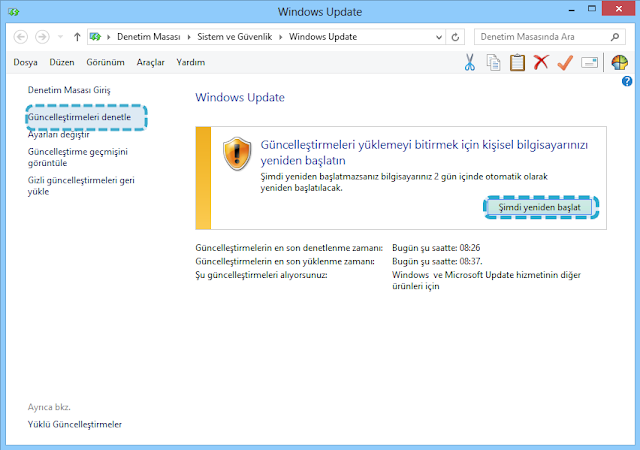Minimize the Windows Update window
The height and width of the screenshot is (450, 640).
click(571, 9)
